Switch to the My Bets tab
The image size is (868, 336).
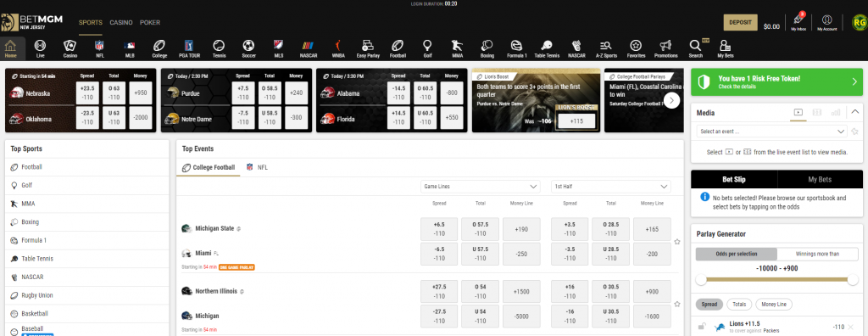(x=820, y=180)
